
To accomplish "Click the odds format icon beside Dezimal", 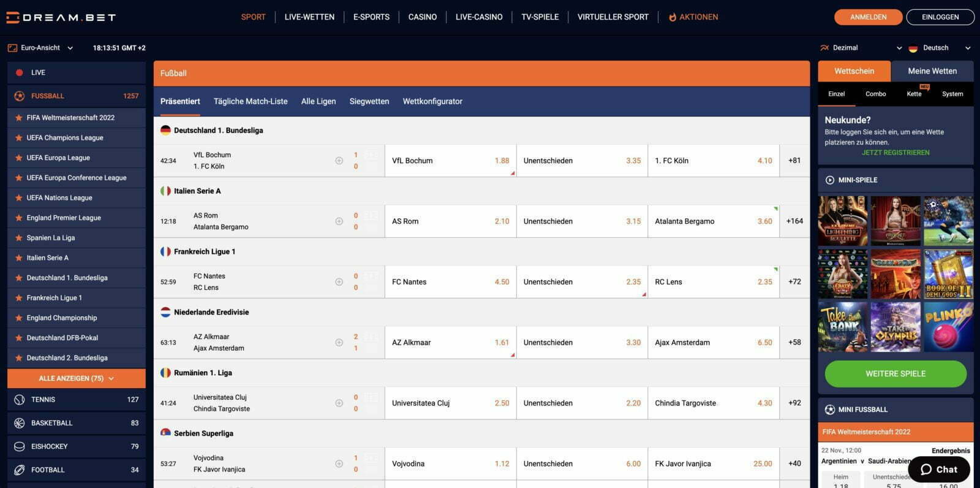I will point(824,48).
